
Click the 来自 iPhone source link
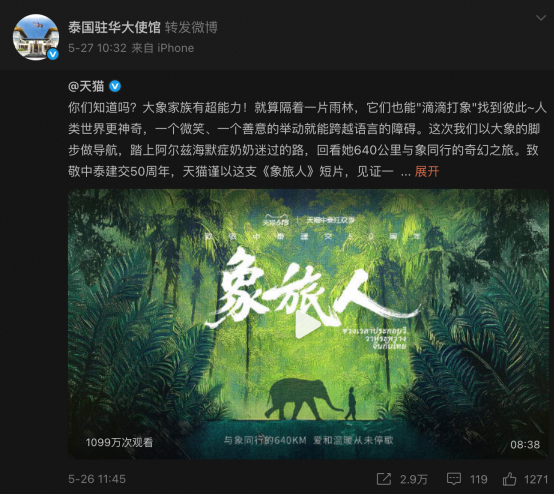(163, 48)
